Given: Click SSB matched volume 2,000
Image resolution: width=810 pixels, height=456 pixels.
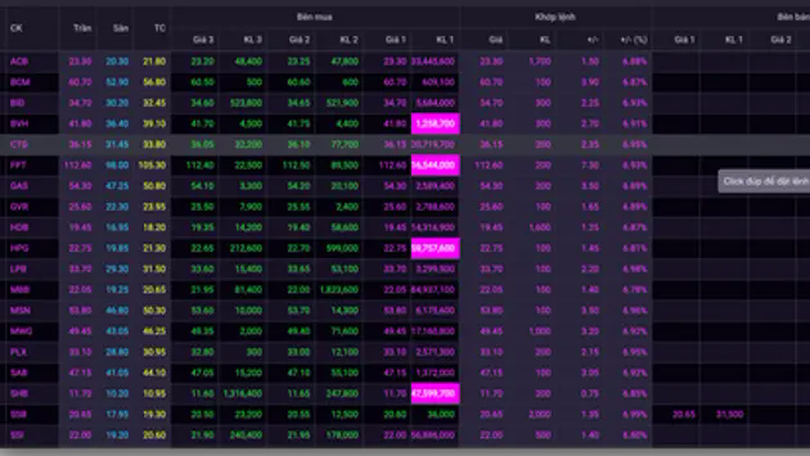Looking at the screenshot, I should 540,414.
